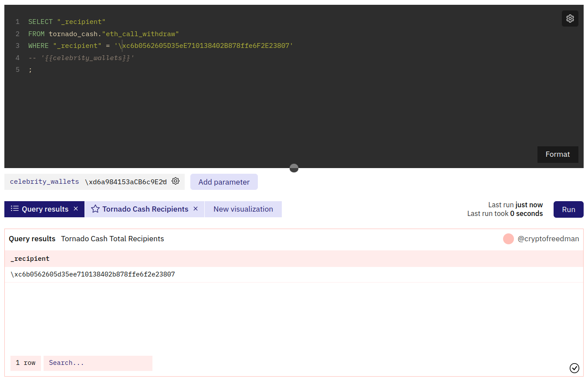Select the result row address cell

coord(93,274)
